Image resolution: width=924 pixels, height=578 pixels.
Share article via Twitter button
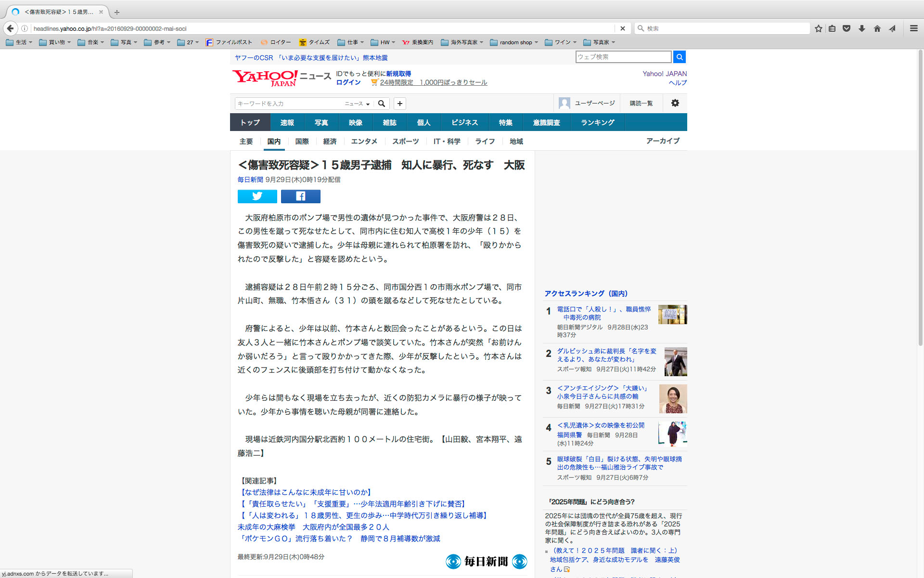257,196
